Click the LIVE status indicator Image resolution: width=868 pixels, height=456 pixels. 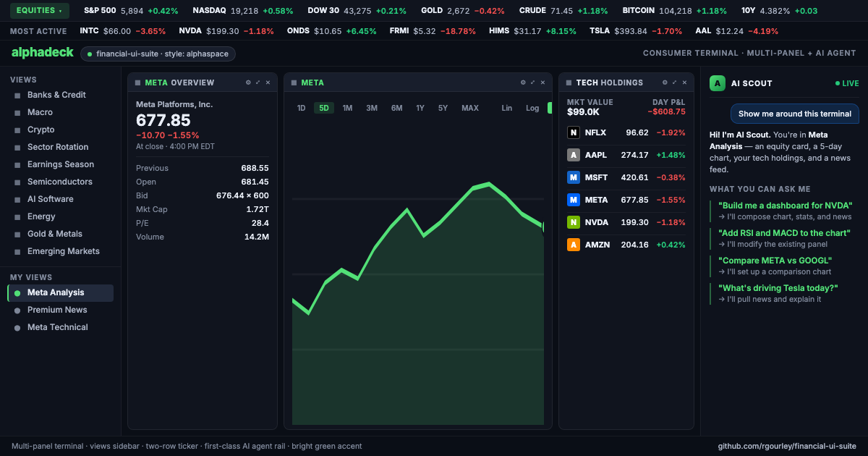(847, 83)
